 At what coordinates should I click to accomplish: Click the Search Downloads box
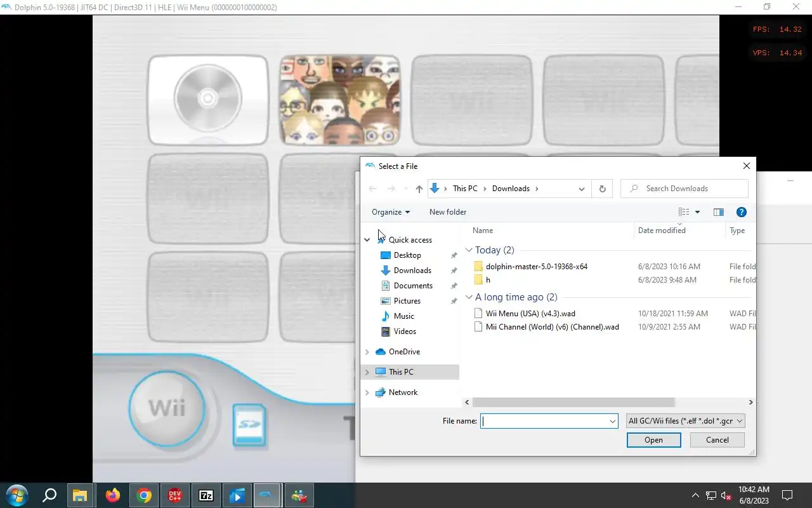pos(684,189)
